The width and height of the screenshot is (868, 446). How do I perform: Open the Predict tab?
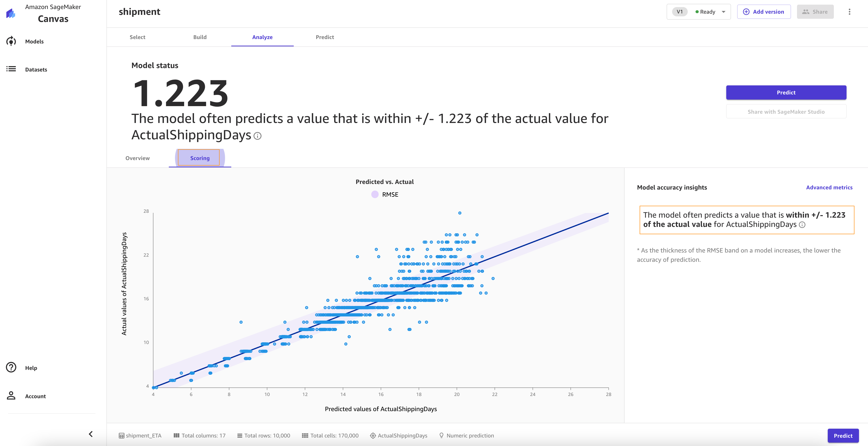tap(324, 37)
